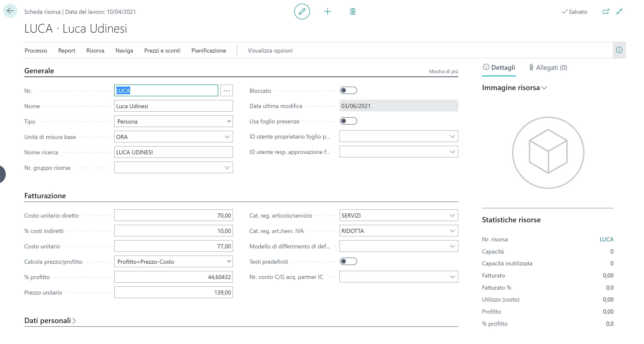Click the back arrow button
644x344 pixels.
[x=10, y=11]
